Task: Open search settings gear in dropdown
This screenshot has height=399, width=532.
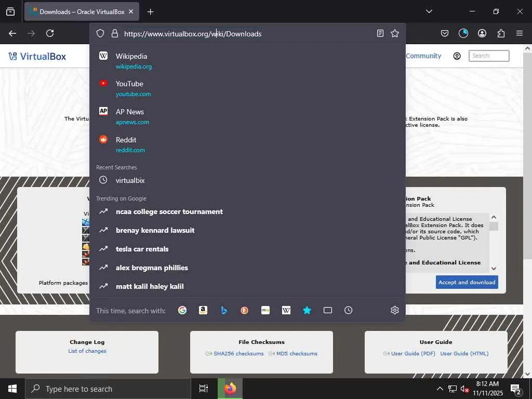Action: [x=395, y=310]
